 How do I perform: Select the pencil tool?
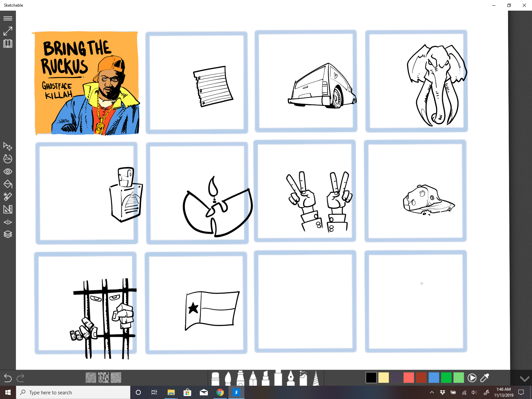click(x=253, y=378)
